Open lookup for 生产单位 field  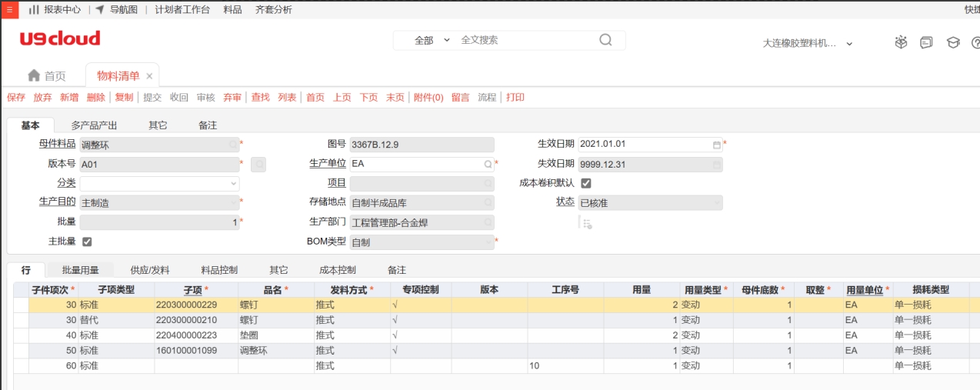pyautogui.click(x=488, y=164)
